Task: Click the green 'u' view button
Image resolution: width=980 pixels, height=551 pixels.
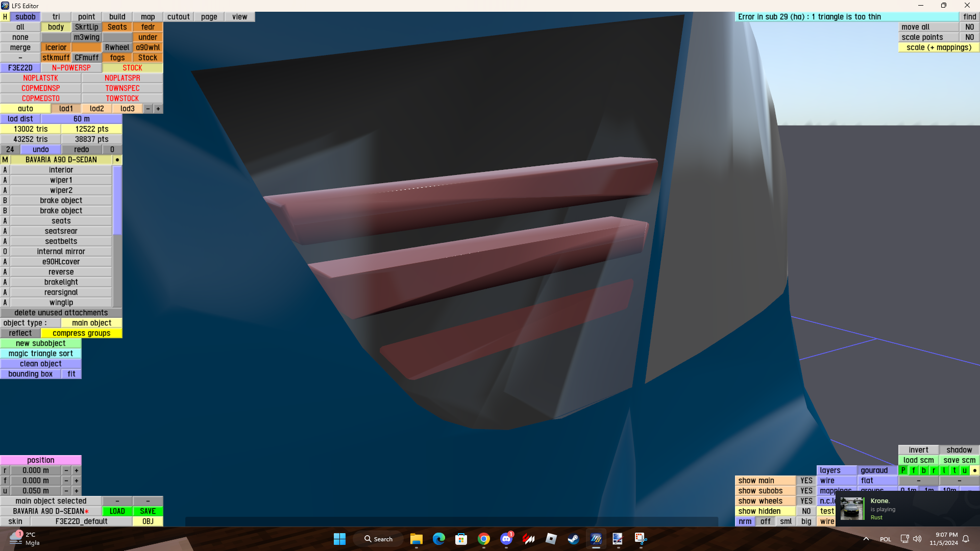Action: pyautogui.click(x=964, y=470)
